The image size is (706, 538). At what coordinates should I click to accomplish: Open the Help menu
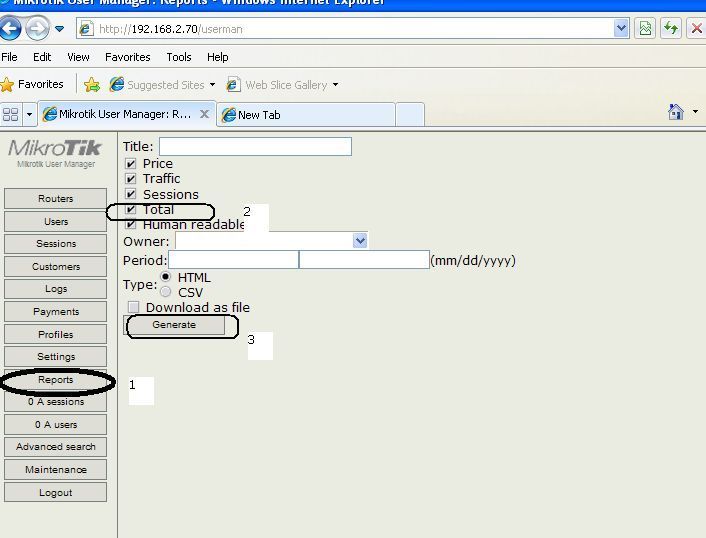pos(217,57)
